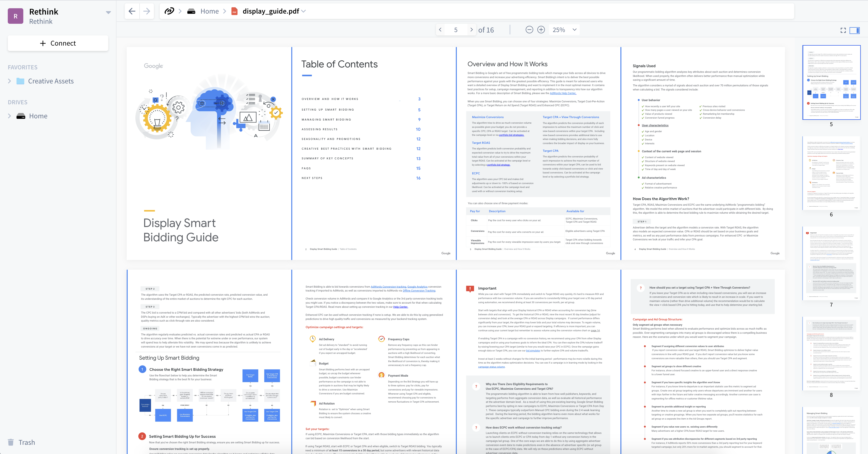This screenshot has width=868, height=454.
Task: Click the red Important exclamation icon
Action: (470, 289)
